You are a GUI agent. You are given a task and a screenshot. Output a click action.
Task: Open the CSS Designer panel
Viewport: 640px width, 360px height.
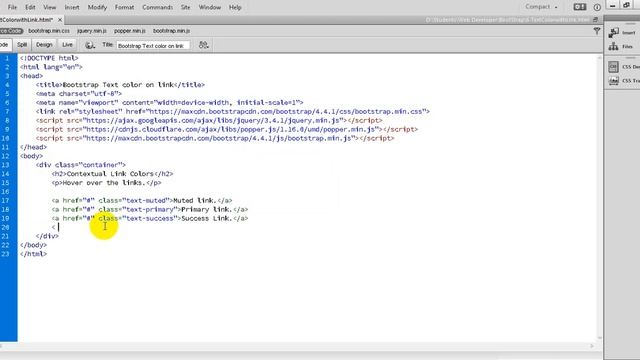coord(624,67)
